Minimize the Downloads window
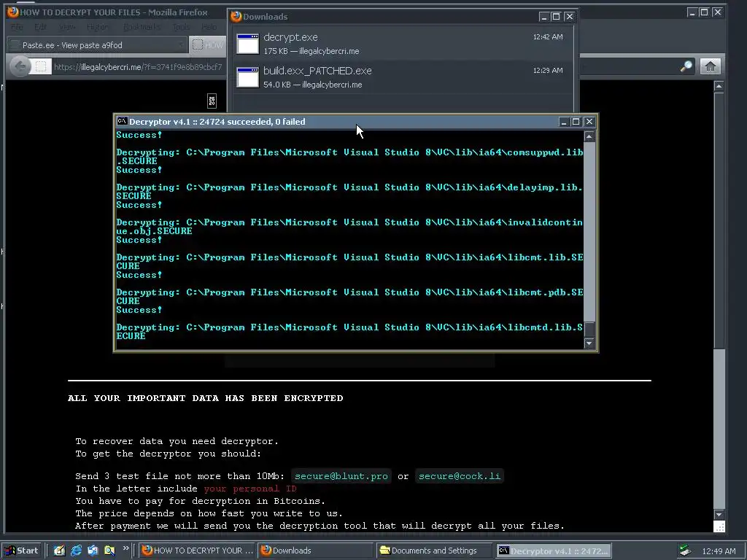Image resolution: width=747 pixels, height=560 pixels. click(543, 17)
